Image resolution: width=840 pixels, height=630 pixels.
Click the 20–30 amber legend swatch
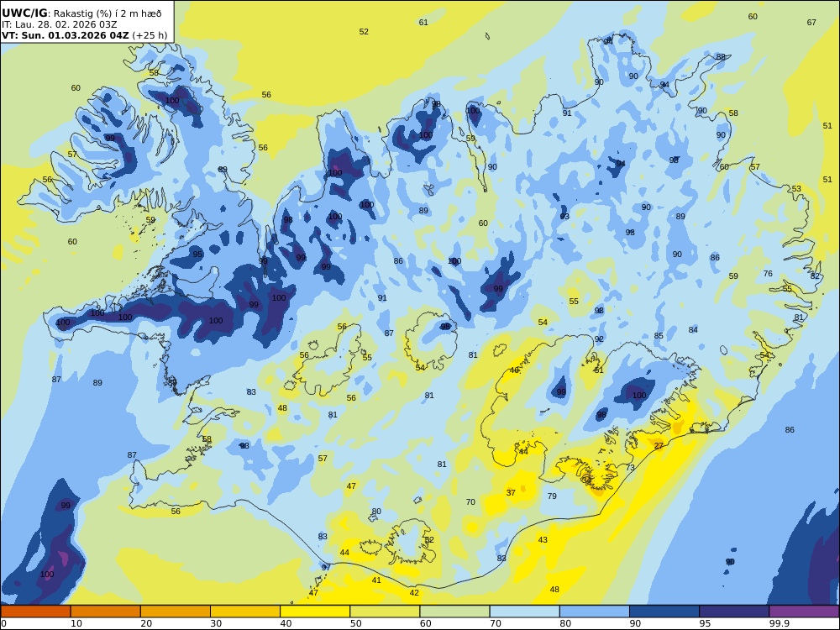176,612
